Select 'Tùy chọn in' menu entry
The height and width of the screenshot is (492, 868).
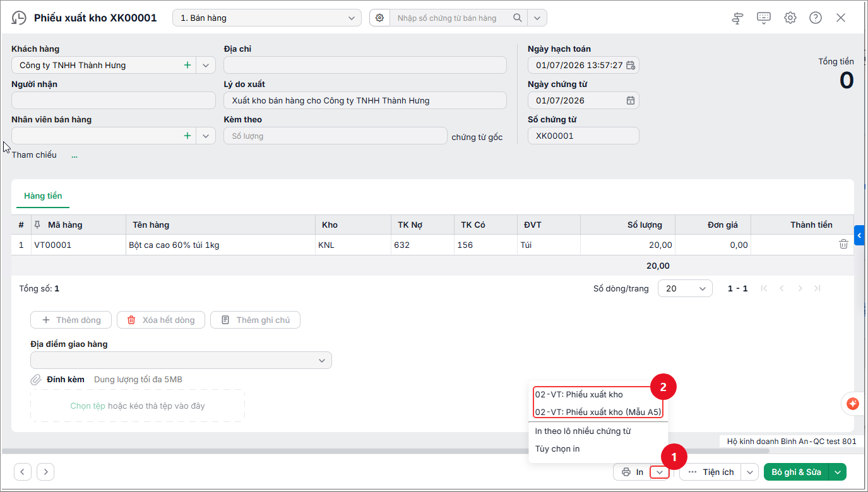[557, 449]
